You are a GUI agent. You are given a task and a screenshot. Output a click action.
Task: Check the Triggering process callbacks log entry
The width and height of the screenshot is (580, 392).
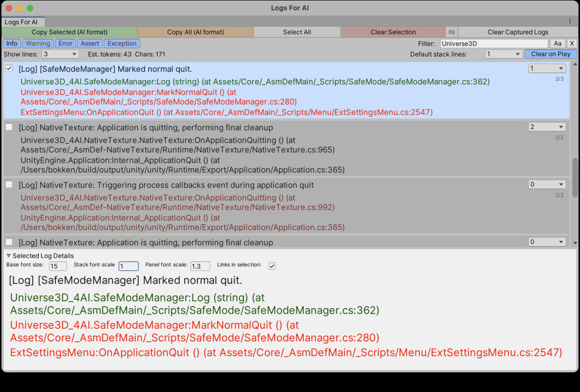pyautogui.click(x=9, y=184)
